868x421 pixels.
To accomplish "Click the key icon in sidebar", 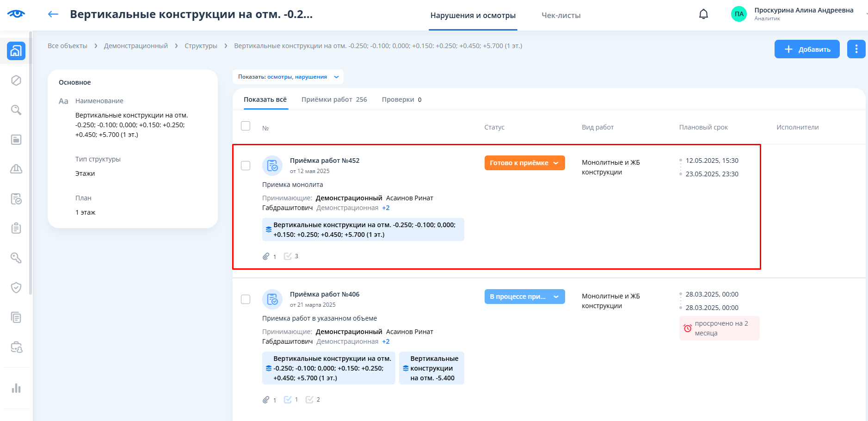I will [x=16, y=258].
